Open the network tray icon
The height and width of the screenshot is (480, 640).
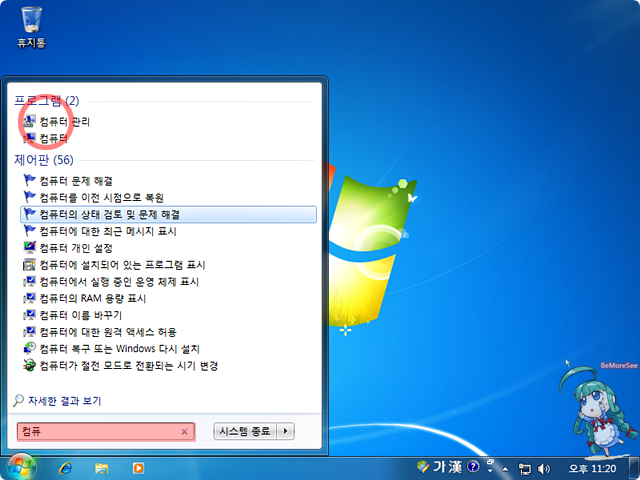(525, 467)
